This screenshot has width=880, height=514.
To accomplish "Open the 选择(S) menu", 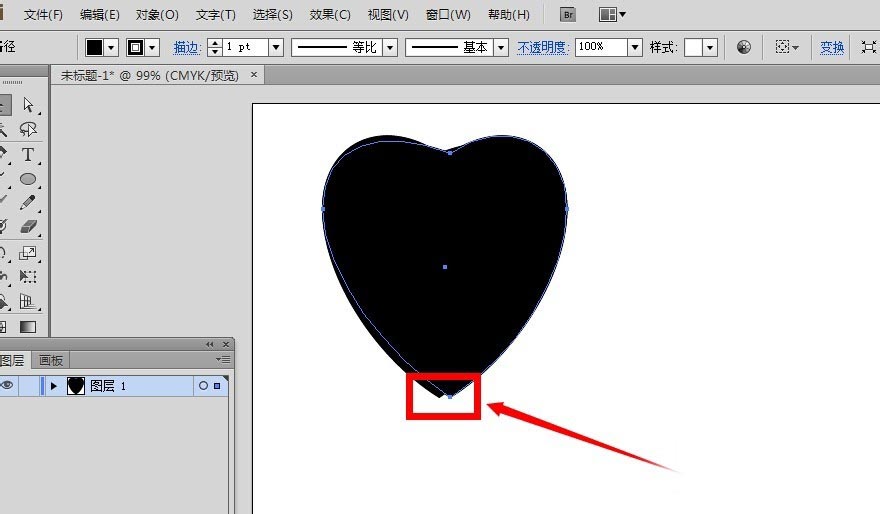I will click(272, 15).
